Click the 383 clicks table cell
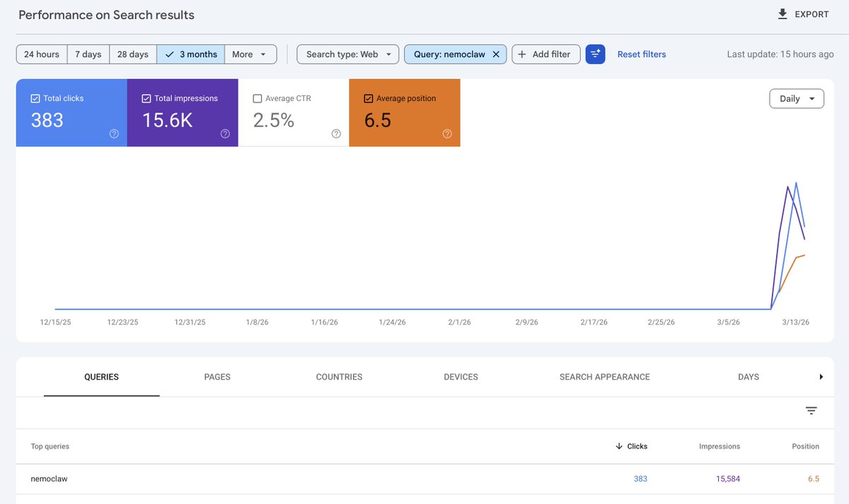The image size is (849, 504). coord(640,479)
